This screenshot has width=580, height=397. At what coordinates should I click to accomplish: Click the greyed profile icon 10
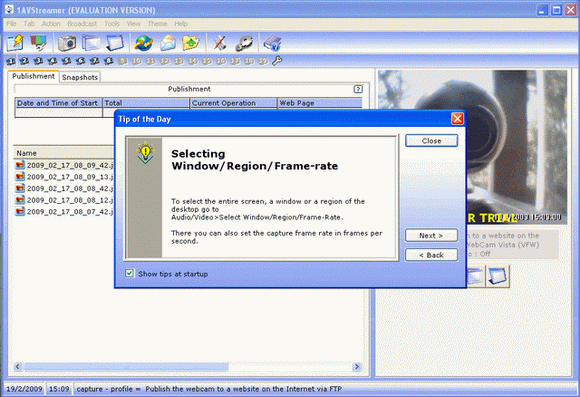click(x=137, y=61)
